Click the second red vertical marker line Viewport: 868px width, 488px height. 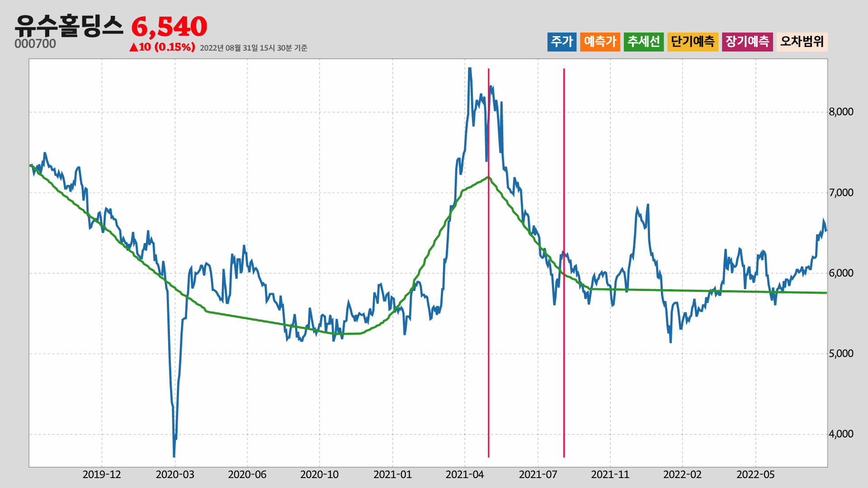[x=564, y=263]
